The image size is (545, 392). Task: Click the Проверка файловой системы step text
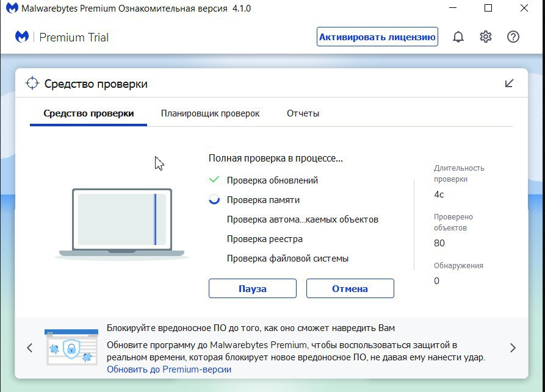(287, 258)
